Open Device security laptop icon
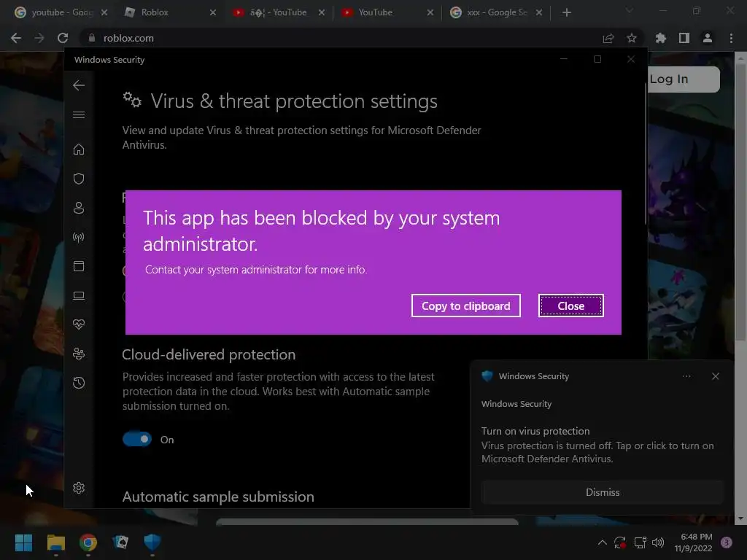The width and height of the screenshot is (747, 560). (79, 296)
